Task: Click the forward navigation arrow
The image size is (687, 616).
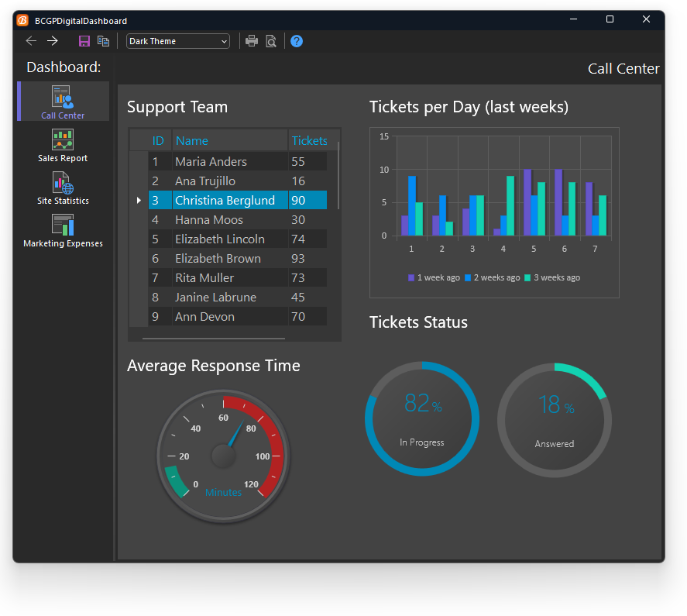Action: (x=53, y=41)
